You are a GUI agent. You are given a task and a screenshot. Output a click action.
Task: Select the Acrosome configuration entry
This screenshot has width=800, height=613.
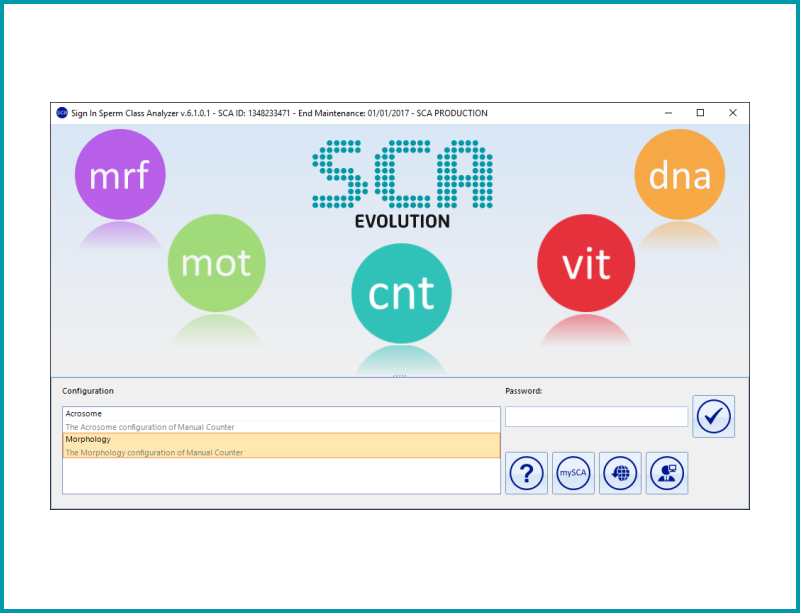[x=281, y=420]
